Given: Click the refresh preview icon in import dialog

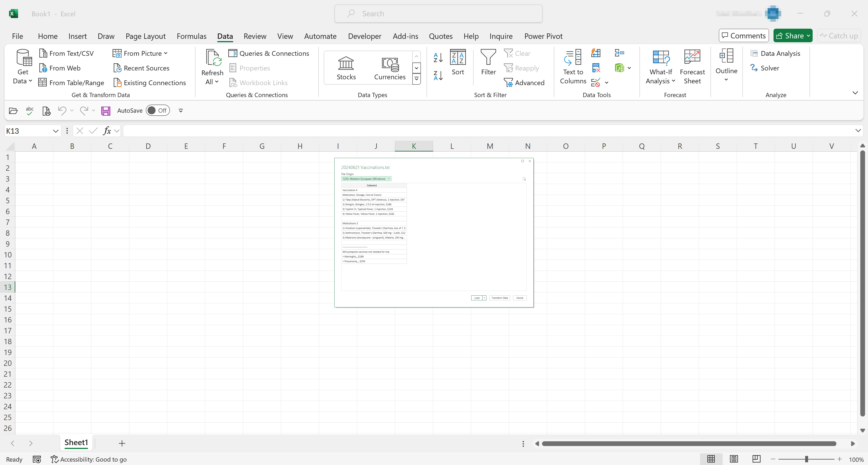Looking at the screenshot, I should pos(524,179).
